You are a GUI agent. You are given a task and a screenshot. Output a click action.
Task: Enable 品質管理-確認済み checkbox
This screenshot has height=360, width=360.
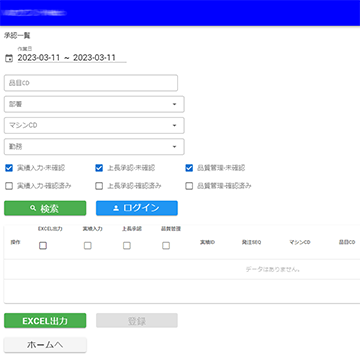click(189, 186)
